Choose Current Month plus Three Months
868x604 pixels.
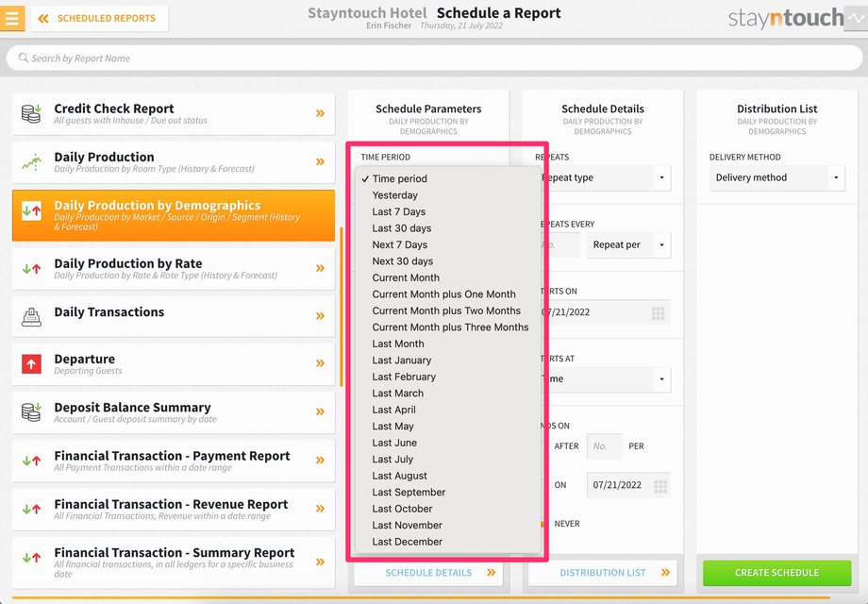click(x=447, y=327)
